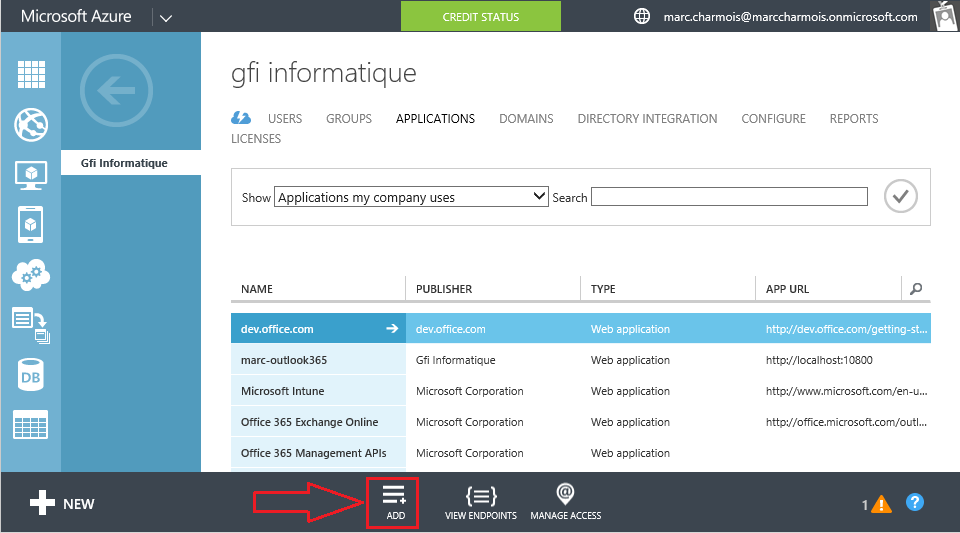Open the help question mark icon
This screenshot has width=960, height=533.
point(915,502)
